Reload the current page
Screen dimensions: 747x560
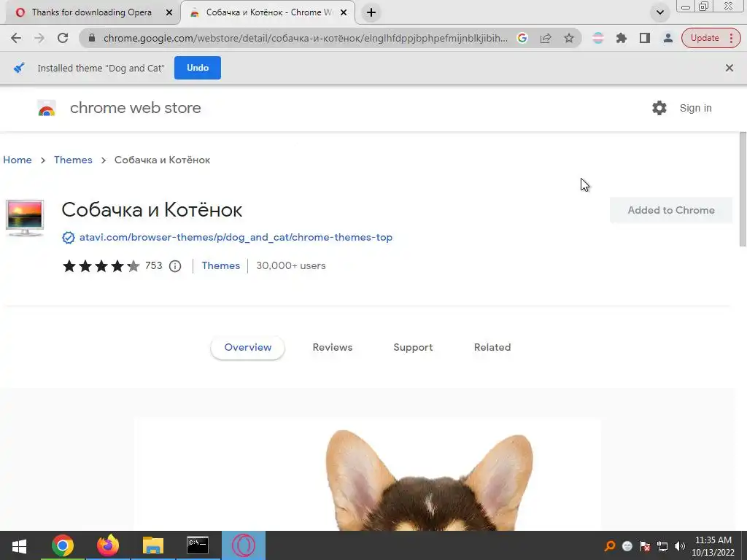63,38
